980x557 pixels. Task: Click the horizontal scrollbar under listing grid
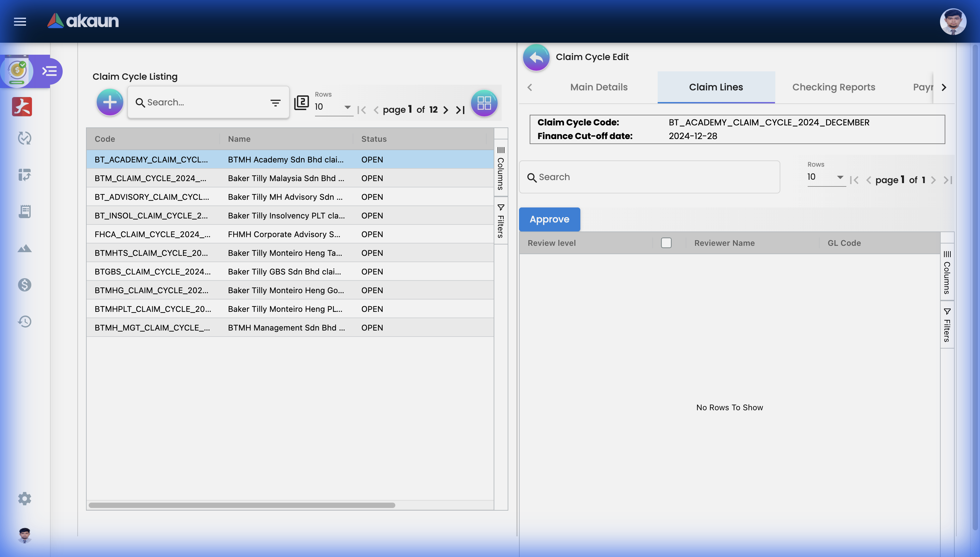click(242, 505)
